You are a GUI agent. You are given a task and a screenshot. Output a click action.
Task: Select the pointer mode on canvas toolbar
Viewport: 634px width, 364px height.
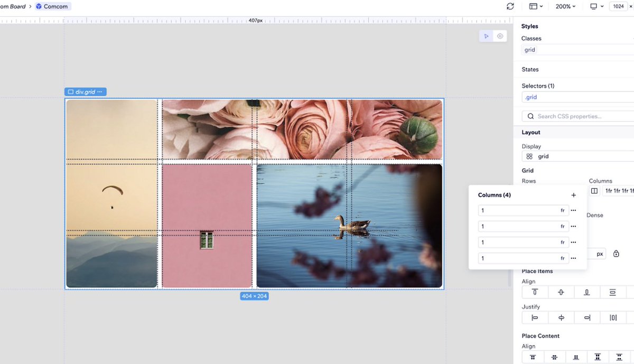(487, 36)
